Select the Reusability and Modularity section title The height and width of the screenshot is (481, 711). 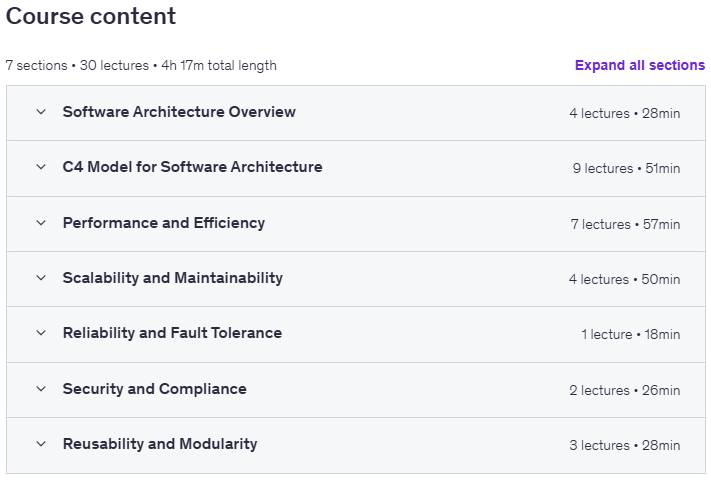[160, 444]
